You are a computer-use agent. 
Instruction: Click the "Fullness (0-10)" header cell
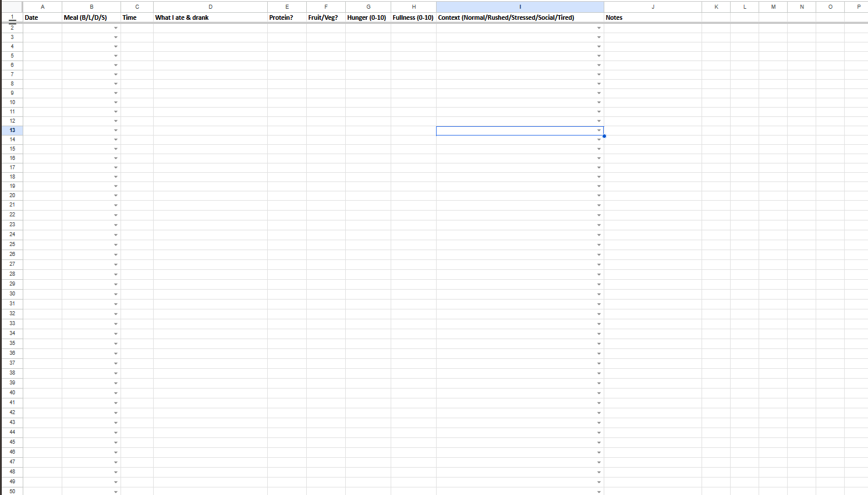click(414, 17)
